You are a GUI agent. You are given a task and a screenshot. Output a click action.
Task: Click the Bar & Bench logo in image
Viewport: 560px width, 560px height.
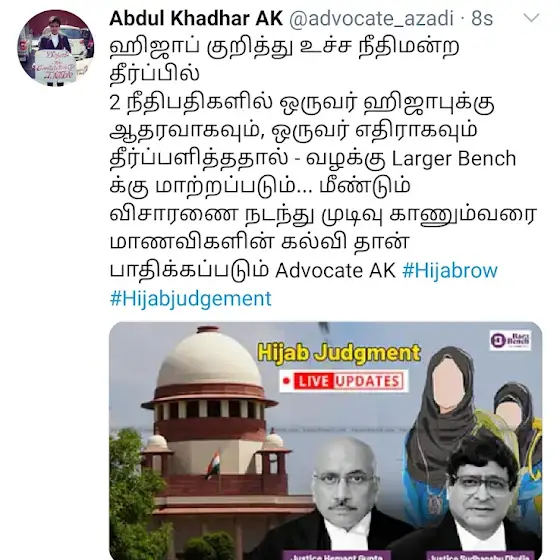[510, 340]
